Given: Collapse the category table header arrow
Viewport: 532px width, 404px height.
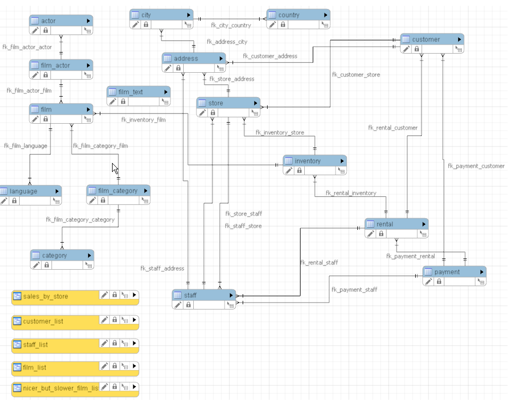Looking at the screenshot, I should pyautogui.click(x=90, y=255).
